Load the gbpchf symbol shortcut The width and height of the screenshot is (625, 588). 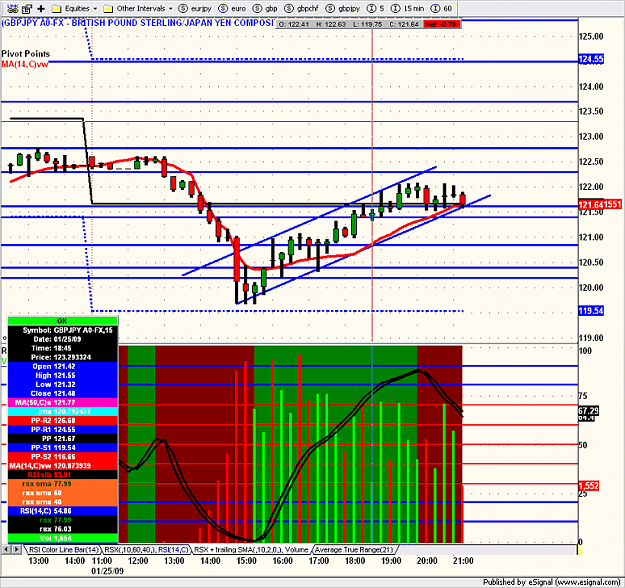click(302, 8)
